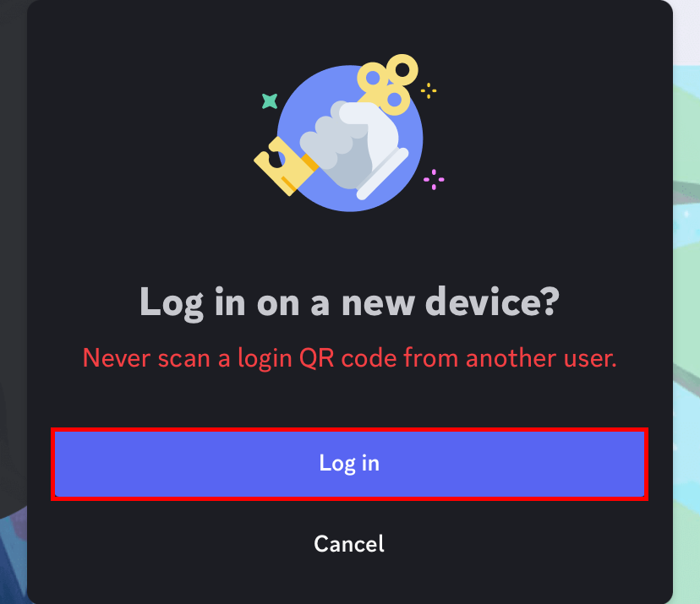Click the red QR code warning text
This screenshot has height=604, width=700.
click(349, 358)
